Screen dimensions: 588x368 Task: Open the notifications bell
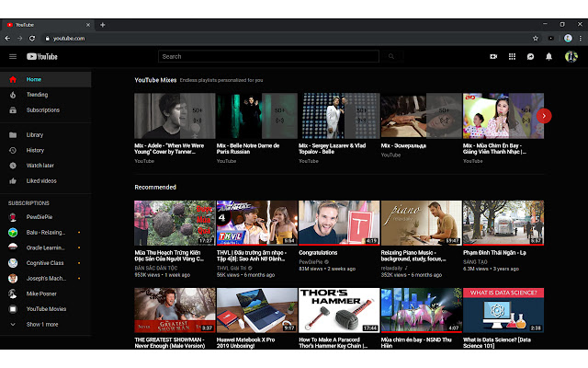pyautogui.click(x=548, y=57)
